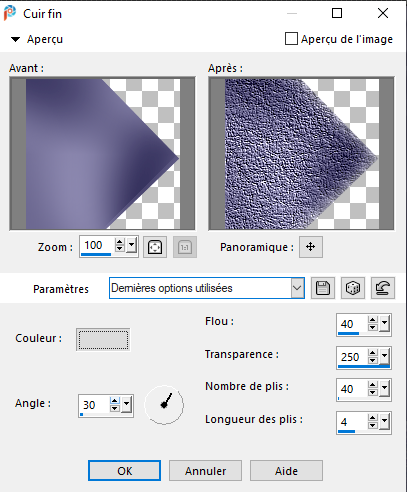Enable the Aperçu de l'image checkbox

tap(291, 39)
